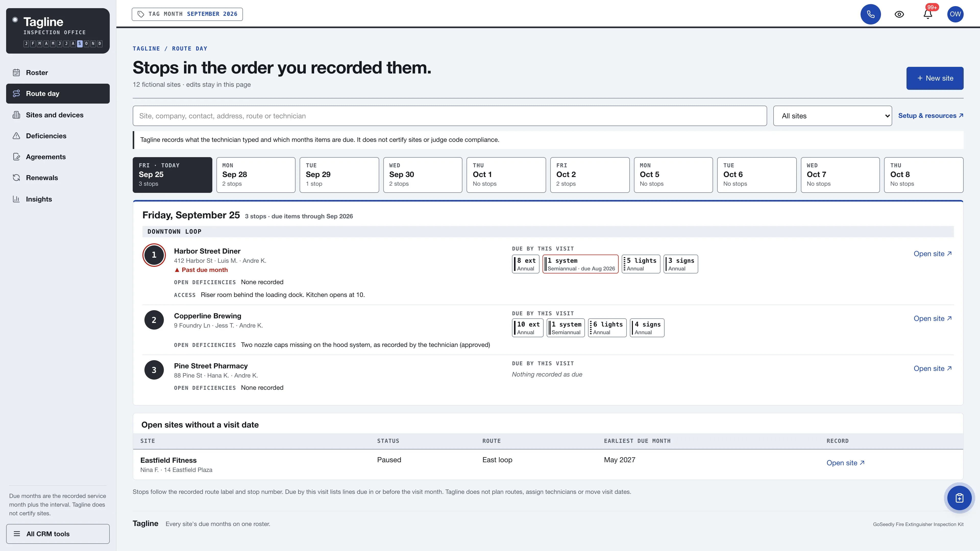The image size is (980, 551).
Task: Open the OW user avatar menu
Action: (955, 14)
